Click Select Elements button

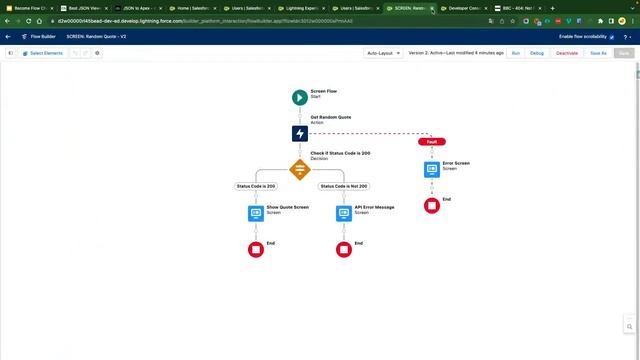(x=43, y=53)
